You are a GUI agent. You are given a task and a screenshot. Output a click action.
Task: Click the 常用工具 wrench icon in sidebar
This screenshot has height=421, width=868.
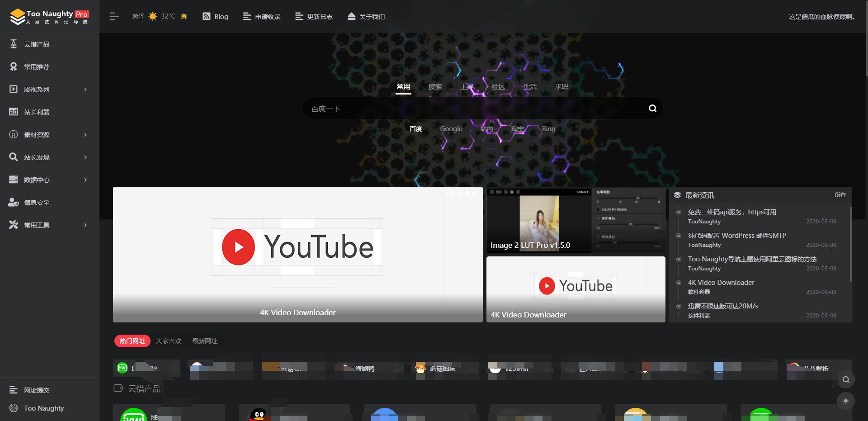point(14,225)
